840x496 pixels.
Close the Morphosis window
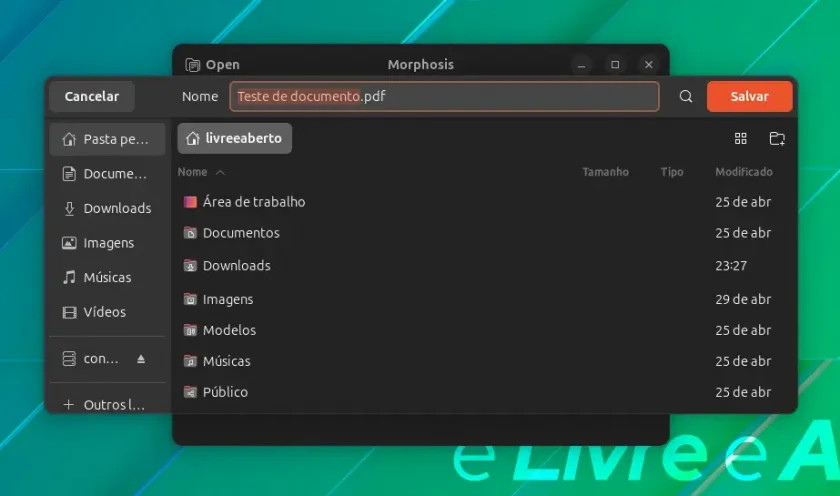click(x=649, y=65)
